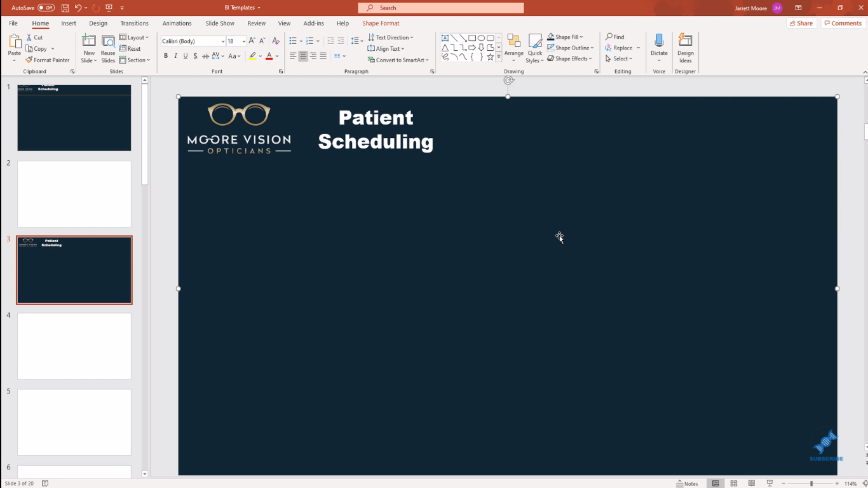868x488 pixels.
Task: Click the Paste icon
Action: pos(15,42)
